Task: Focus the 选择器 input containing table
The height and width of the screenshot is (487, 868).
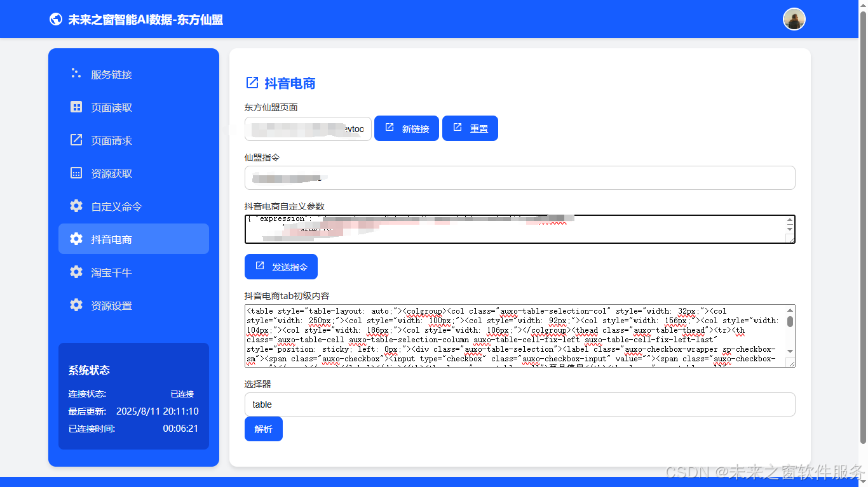Action: (520, 404)
